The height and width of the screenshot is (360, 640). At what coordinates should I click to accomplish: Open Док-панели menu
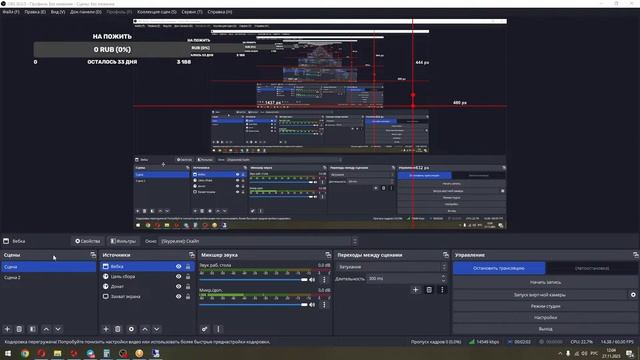point(86,12)
